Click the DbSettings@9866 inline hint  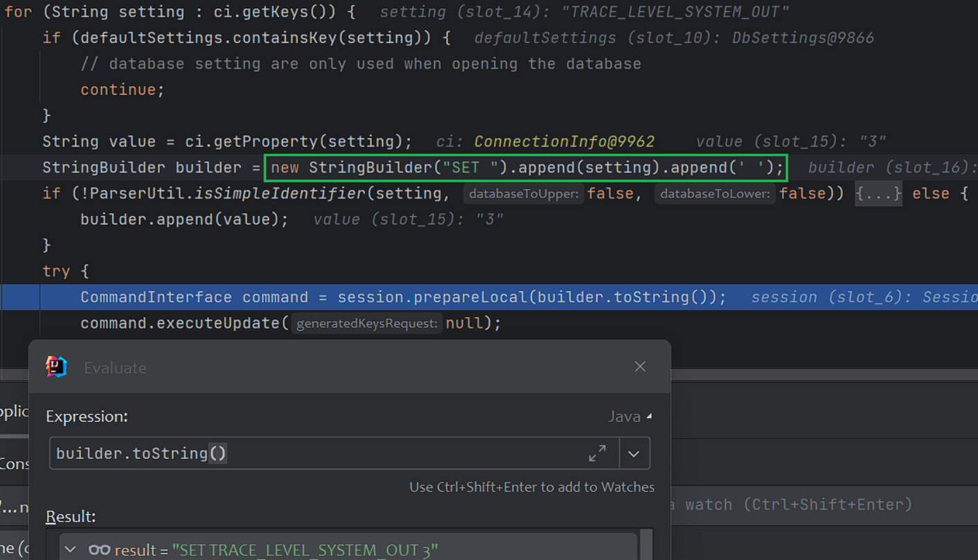click(803, 38)
